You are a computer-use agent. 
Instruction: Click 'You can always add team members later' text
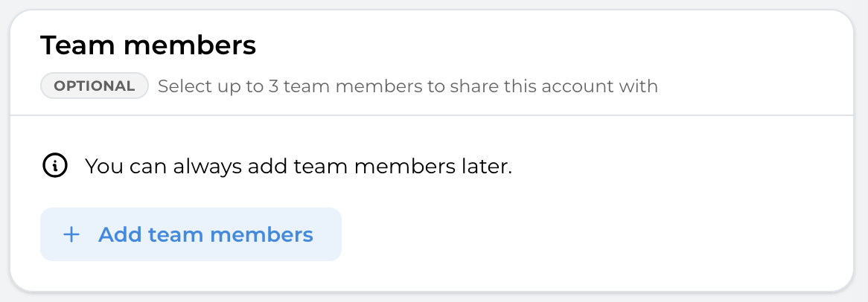[x=298, y=166]
